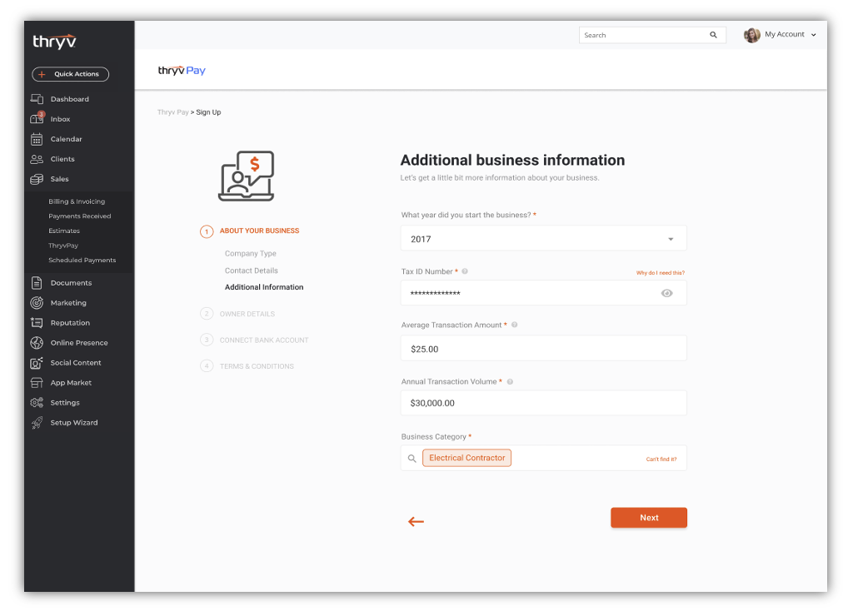Toggle Tax ID visibility eye icon
Image resolution: width=848 pixels, height=616 pixels.
pos(667,293)
